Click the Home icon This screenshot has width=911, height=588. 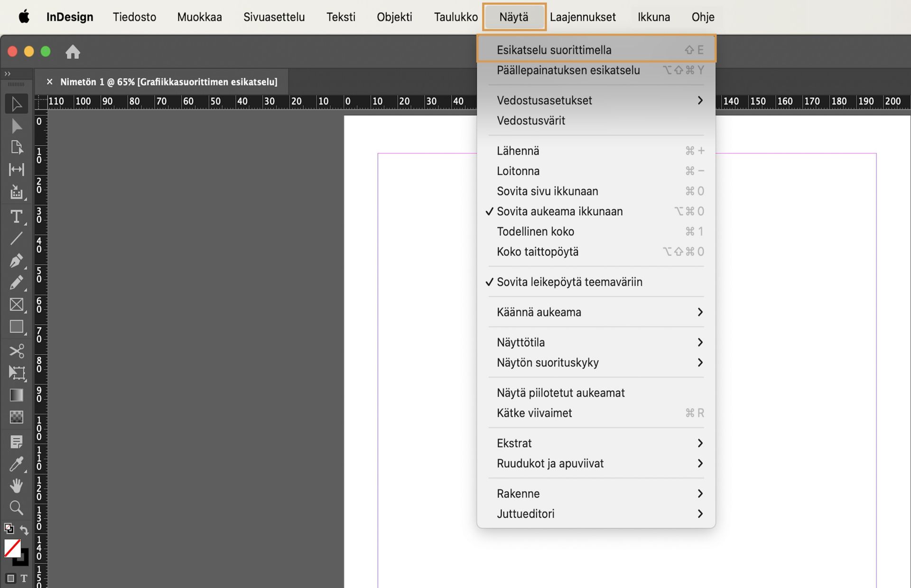pyautogui.click(x=73, y=52)
